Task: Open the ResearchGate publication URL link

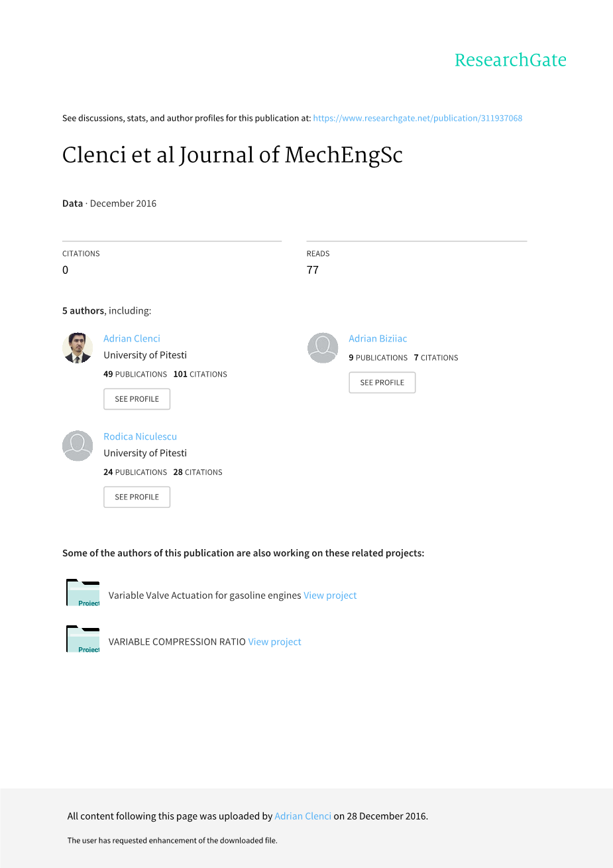Action: coord(418,119)
